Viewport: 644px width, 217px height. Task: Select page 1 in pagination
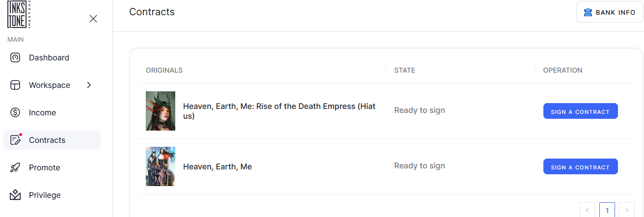point(607,210)
